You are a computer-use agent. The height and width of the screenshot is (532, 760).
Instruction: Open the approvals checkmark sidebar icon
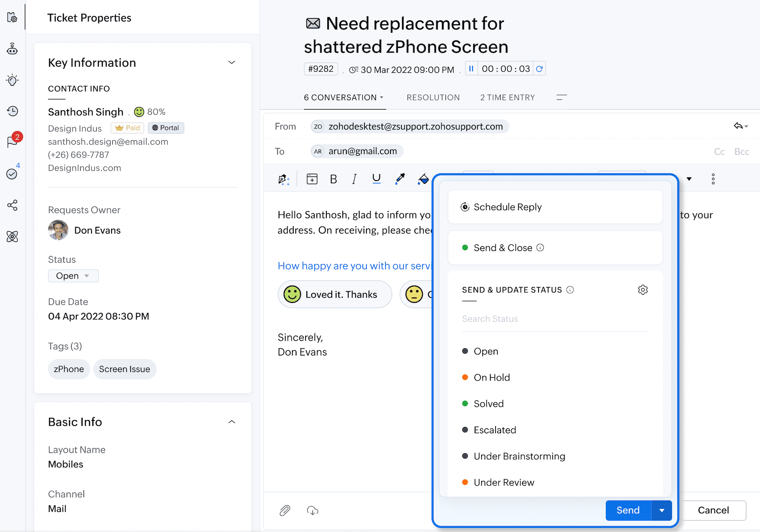click(12, 173)
